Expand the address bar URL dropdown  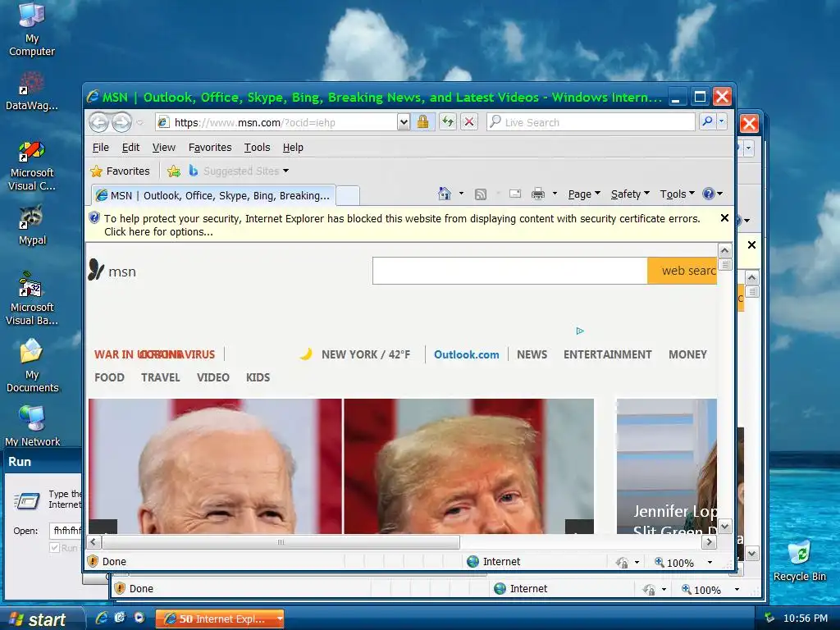pyautogui.click(x=404, y=122)
